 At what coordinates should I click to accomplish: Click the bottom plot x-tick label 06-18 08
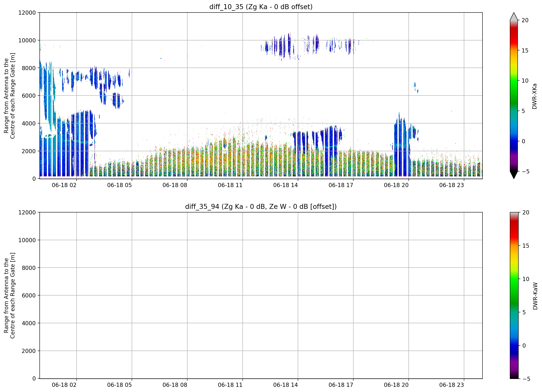click(175, 385)
